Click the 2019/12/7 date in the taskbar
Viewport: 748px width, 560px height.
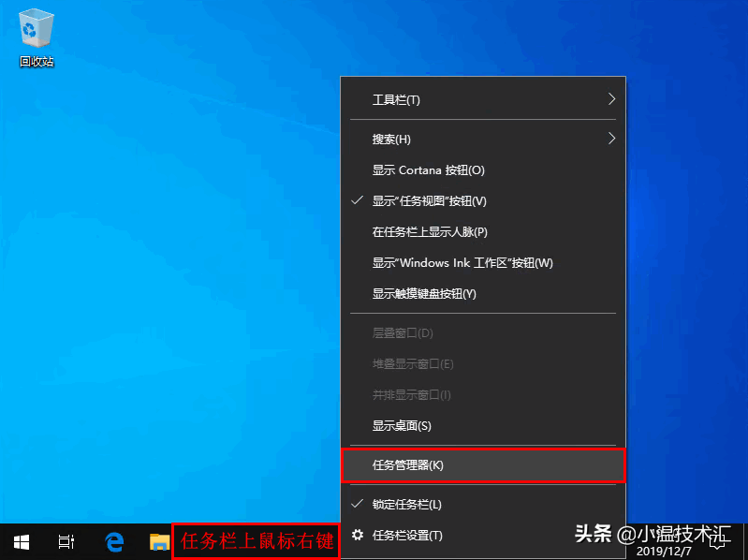click(x=664, y=552)
